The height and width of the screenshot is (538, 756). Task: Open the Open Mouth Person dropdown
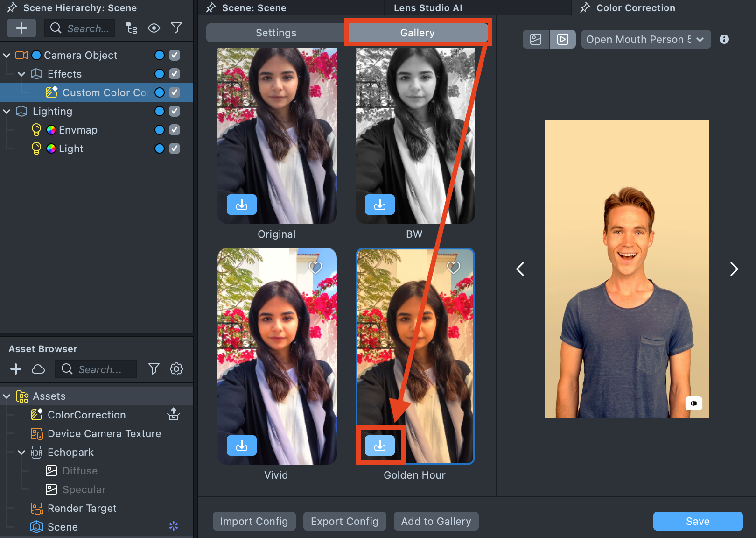[x=645, y=39]
